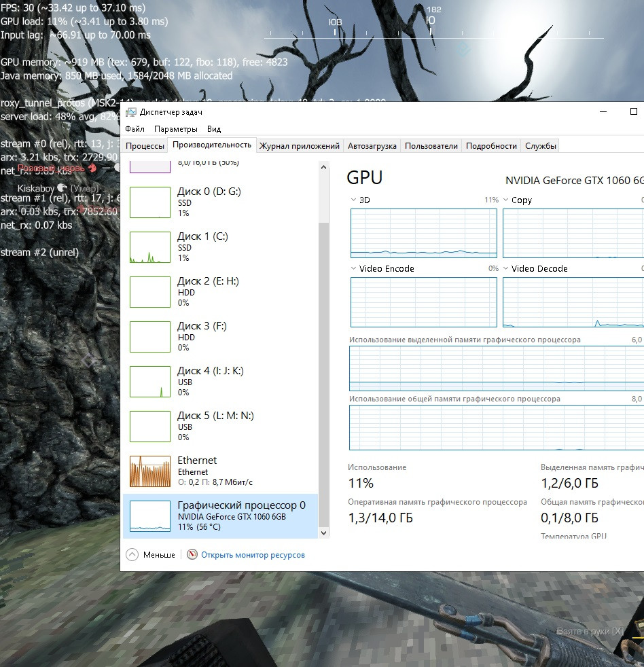Screen dimensions: 644x667
Task: Click the resource monitor icon
Action: coord(192,554)
